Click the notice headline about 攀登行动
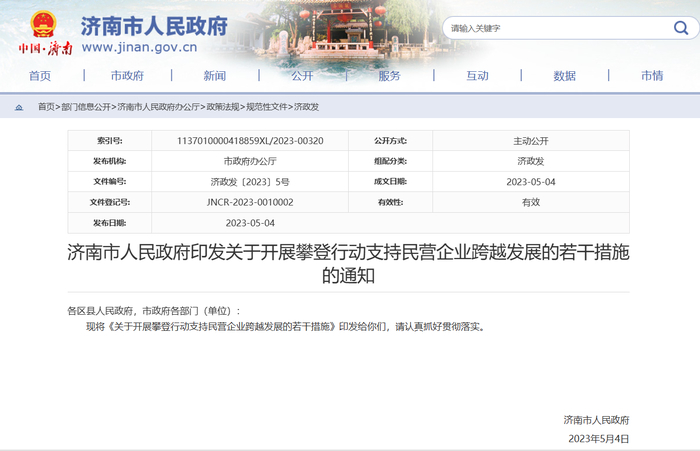This screenshot has width=700, height=451. 348,263
